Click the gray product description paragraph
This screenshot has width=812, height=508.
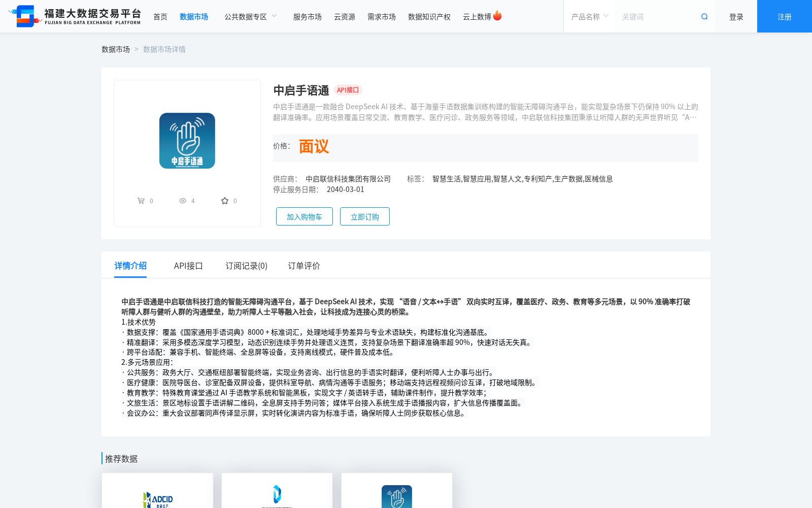coord(486,112)
